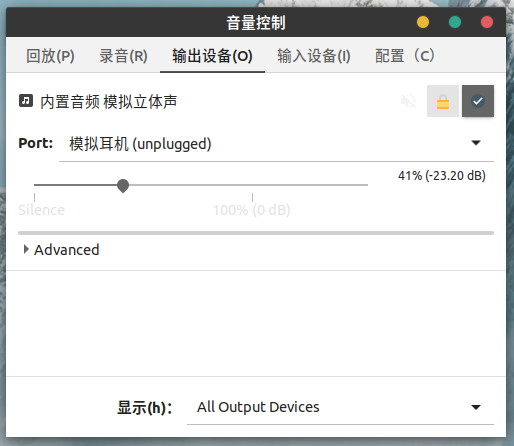This screenshot has width=514, height=446.
Task: Close the 音量控制 window
Action: [x=487, y=22]
